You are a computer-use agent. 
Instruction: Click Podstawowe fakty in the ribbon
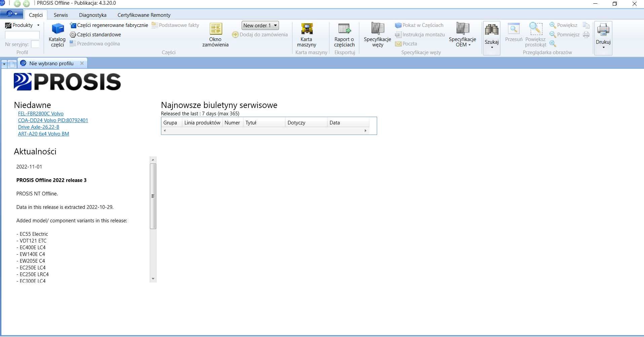point(175,25)
